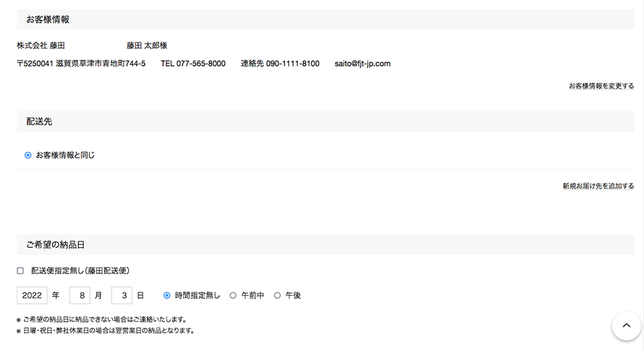The image size is (644, 350).
Task: Click the 配送先 section header
Action: pyautogui.click(x=325, y=122)
